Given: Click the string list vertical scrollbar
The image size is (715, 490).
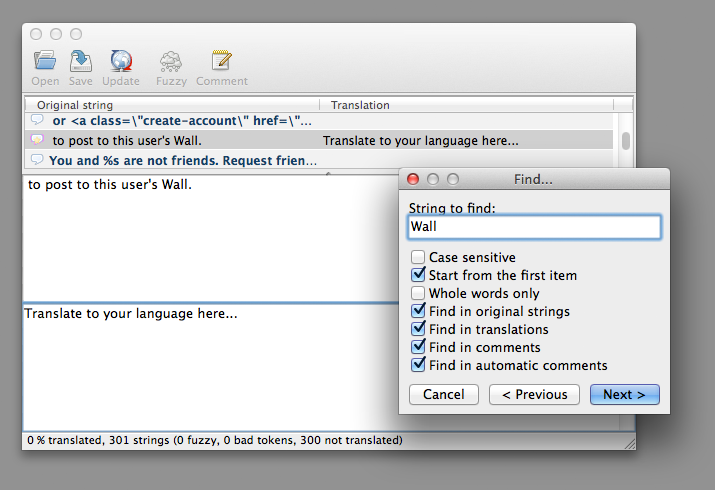Looking at the screenshot, I should pos(626,140).
